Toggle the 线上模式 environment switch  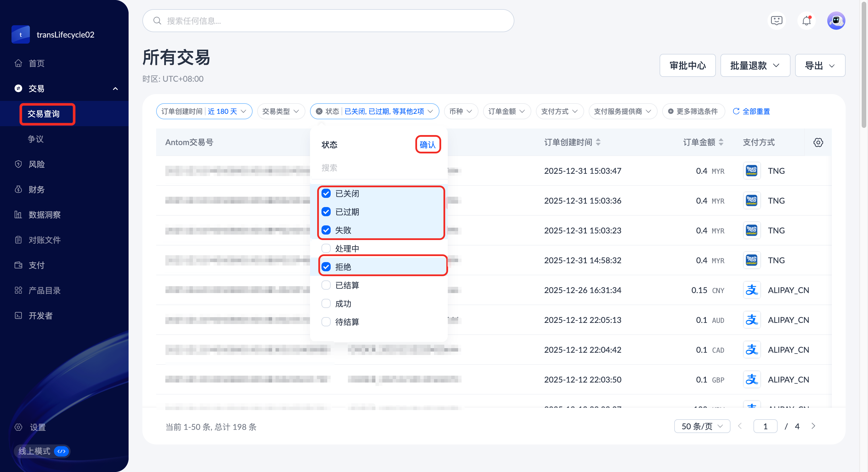coord(61,451)
